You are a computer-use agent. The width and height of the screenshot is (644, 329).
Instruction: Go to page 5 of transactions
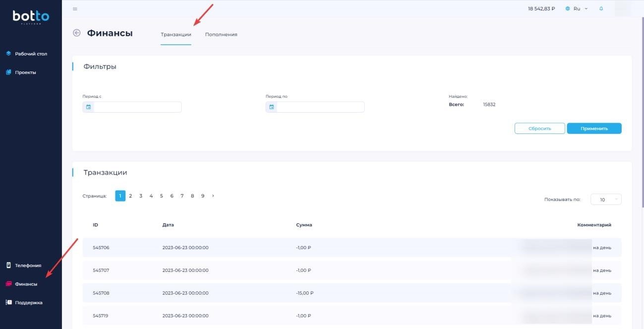pos(162,196)
